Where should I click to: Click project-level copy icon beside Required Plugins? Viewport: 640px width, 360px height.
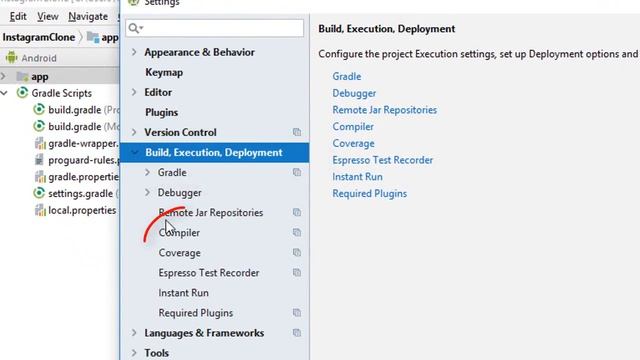(x=297, y=313)
